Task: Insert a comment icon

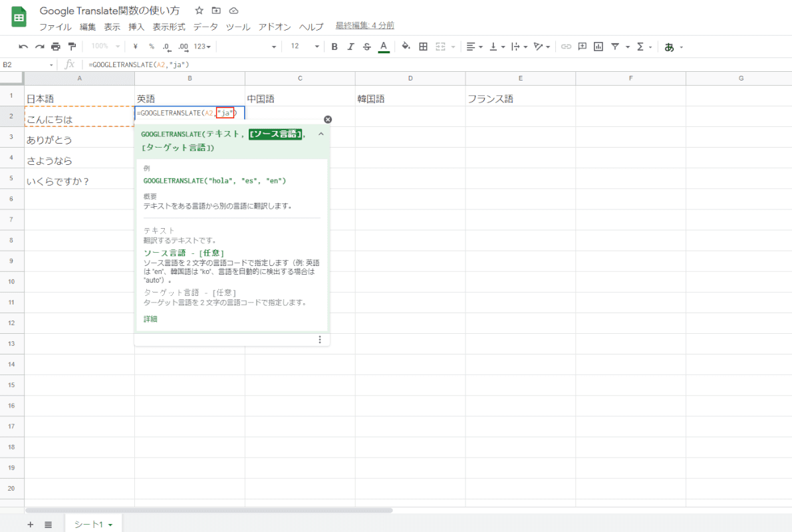Action: [583, 47]
